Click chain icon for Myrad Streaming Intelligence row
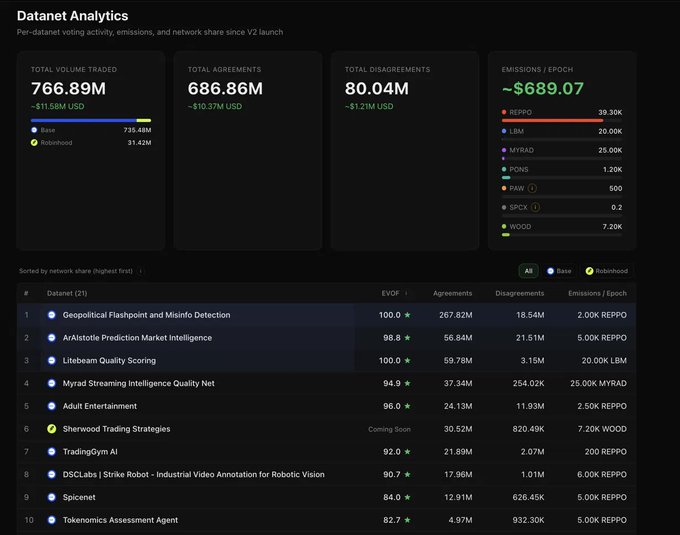Viewport: 680px width, 535px height. (x=52, y=383)
